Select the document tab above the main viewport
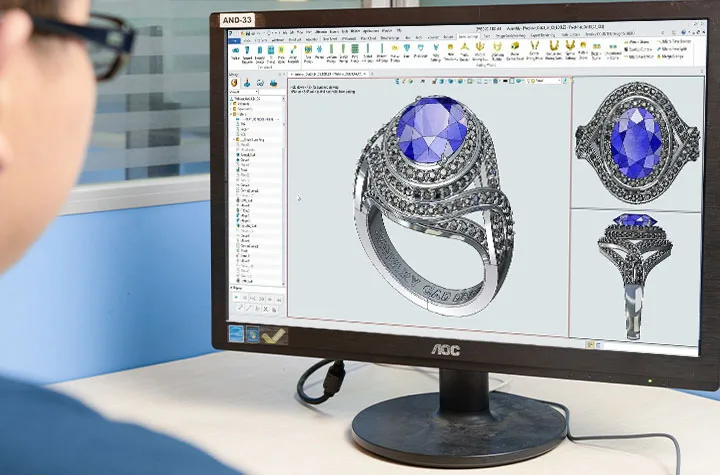 330,74
